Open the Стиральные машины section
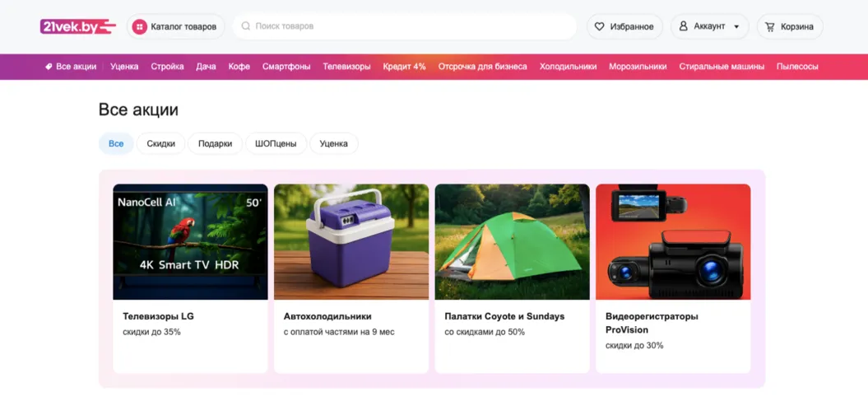 click(722, 67)
